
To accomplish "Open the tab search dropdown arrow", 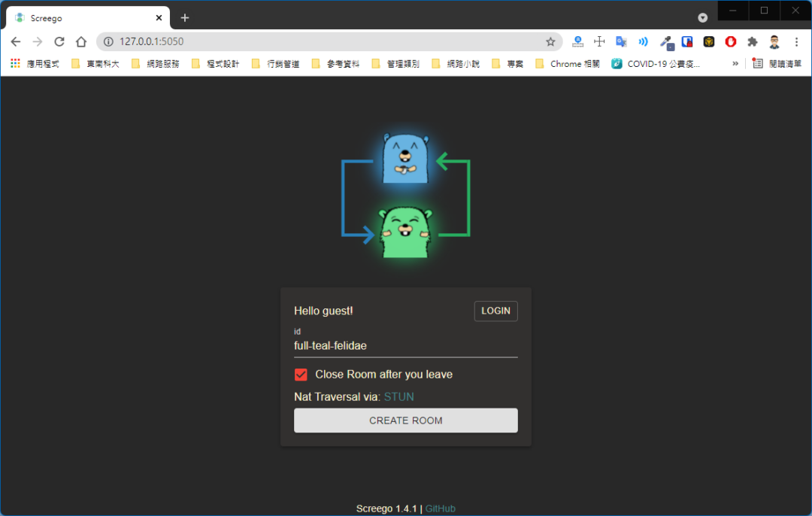I will pyautogui.click(x=703, y=17).
